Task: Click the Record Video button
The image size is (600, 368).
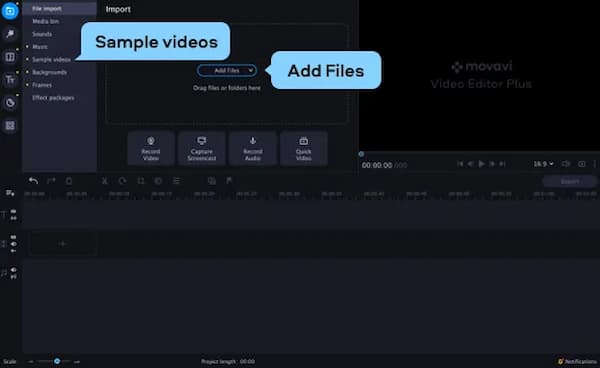Action: (151, 148)
